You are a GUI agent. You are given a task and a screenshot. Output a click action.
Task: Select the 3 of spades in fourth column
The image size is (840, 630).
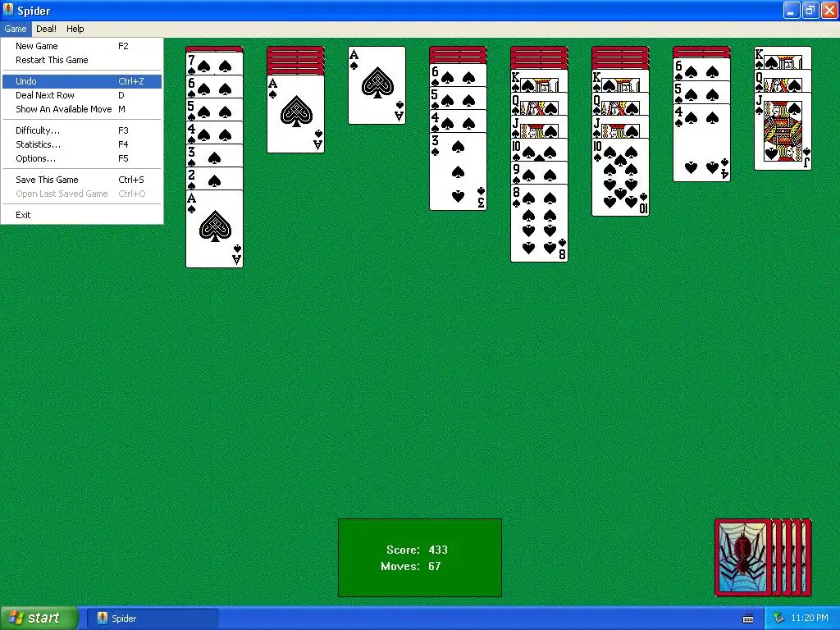(x=458, y=171)
